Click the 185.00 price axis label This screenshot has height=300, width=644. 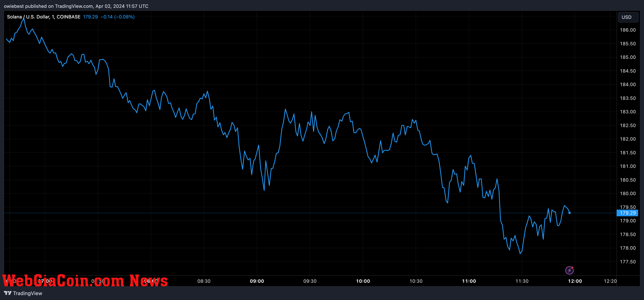[x=628, y=57]
